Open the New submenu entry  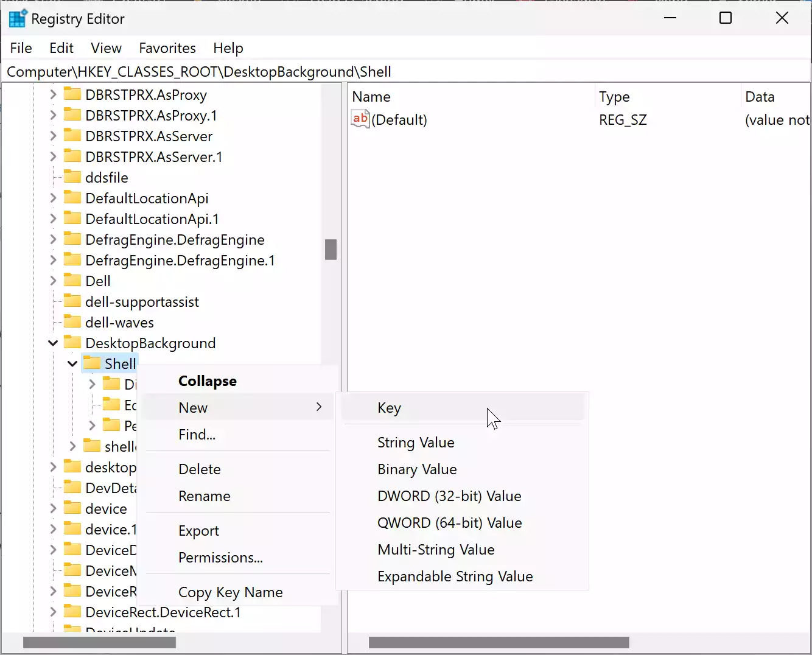tap(238, 408)
